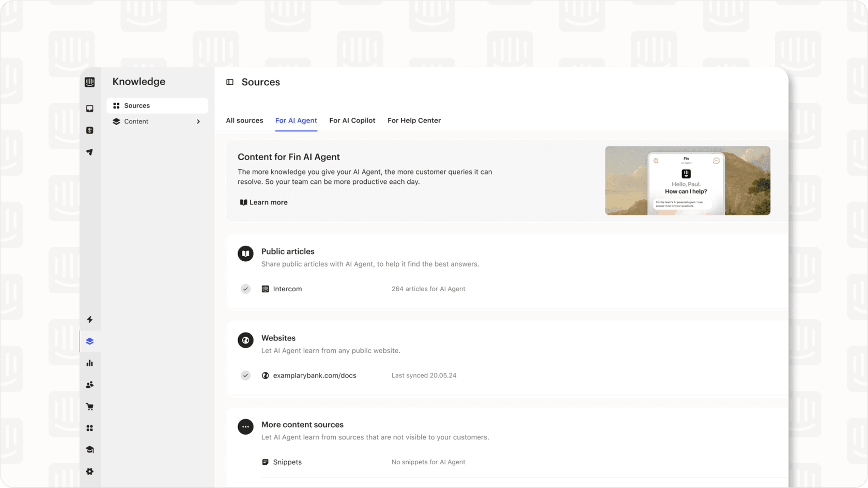The width and height of the screenshot is (868, 488).
Task: Open Outbound paper-plane icon
Action: click(90, 152)
